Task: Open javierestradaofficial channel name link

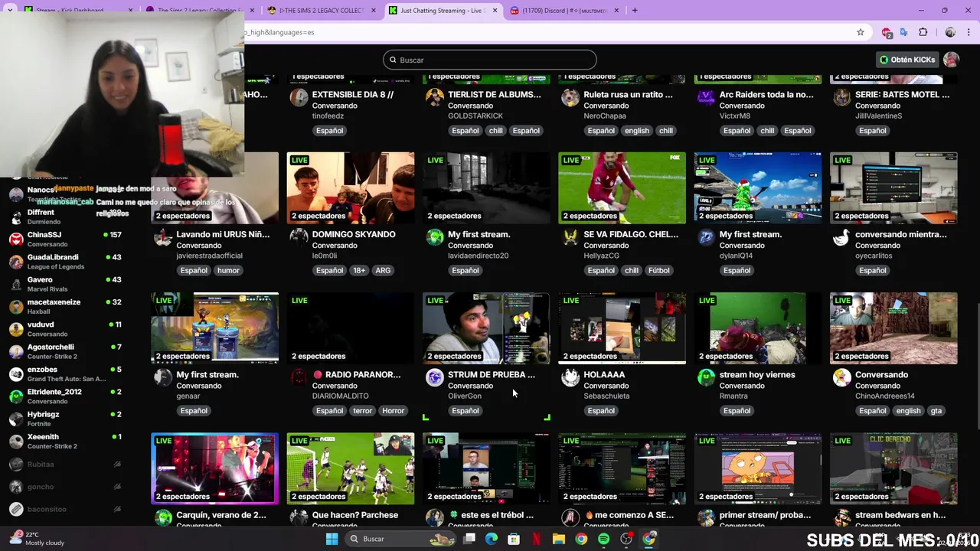Action: pyautogui.click(x=209, y=256)
